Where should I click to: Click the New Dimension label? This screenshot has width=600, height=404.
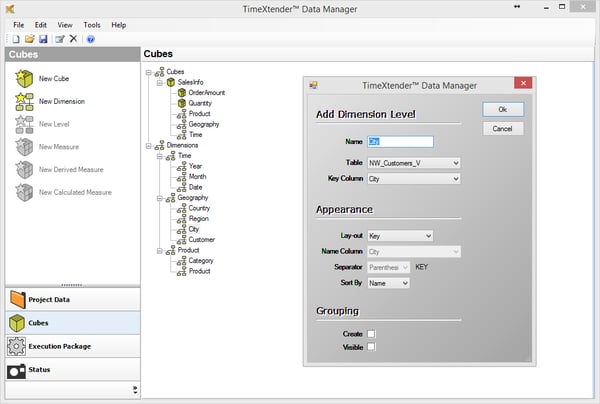tap(62, 101)
